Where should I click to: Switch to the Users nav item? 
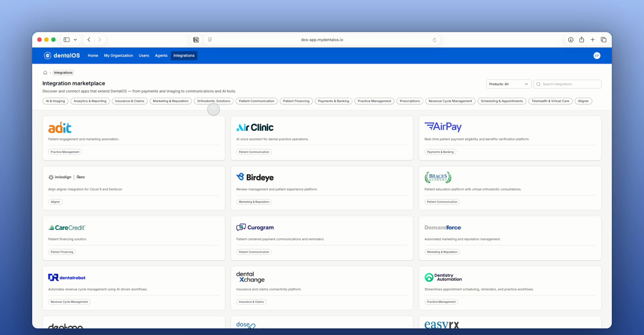click(144, 56)
